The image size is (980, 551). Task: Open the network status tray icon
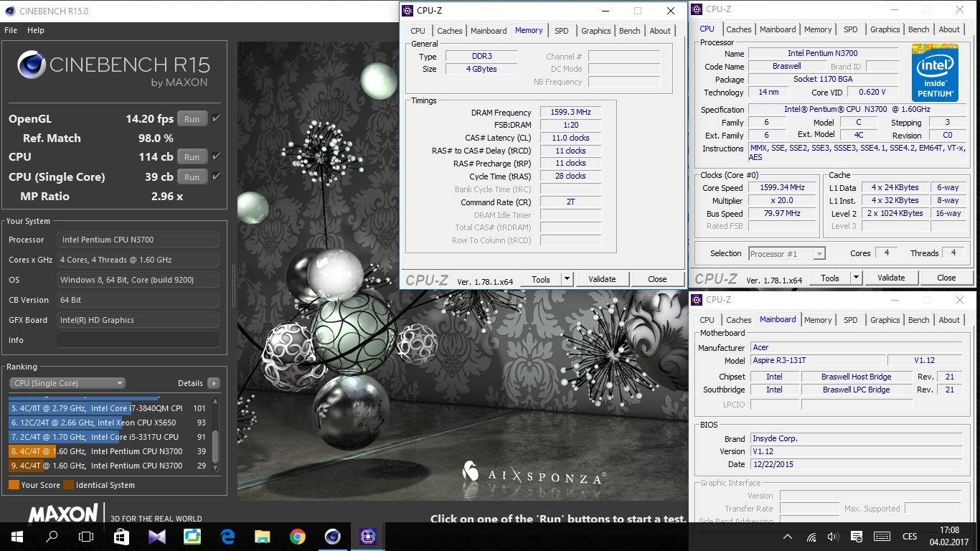click(811, 537)
